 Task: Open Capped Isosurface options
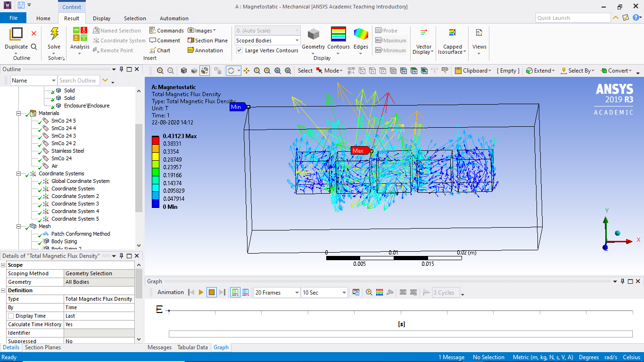tap(452, 41)
